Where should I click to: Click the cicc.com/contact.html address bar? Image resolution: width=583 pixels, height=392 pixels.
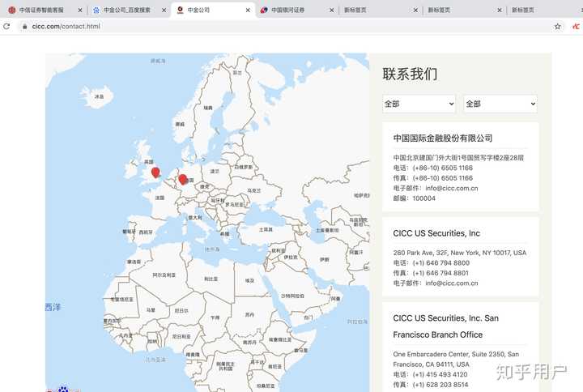[287, 27]
